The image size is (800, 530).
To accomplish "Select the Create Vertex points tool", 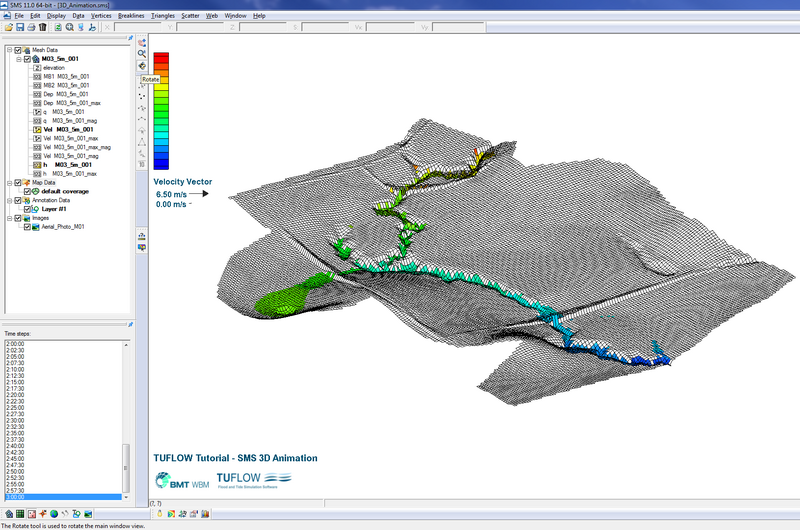I will coord(142,96).
